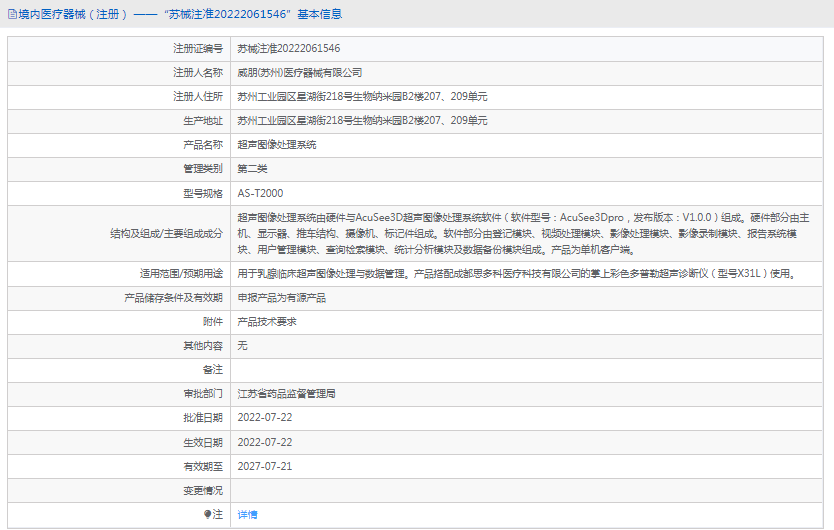Click the 型号规格 label
This screenshot has width=834, height=530.
(203, 193)
